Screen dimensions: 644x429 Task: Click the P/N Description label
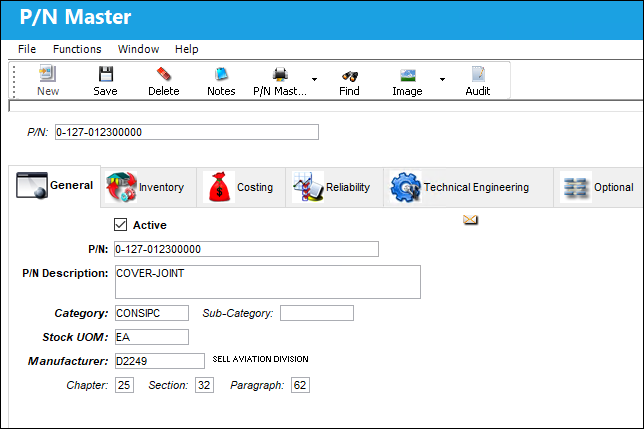click(x=65, y=273)
